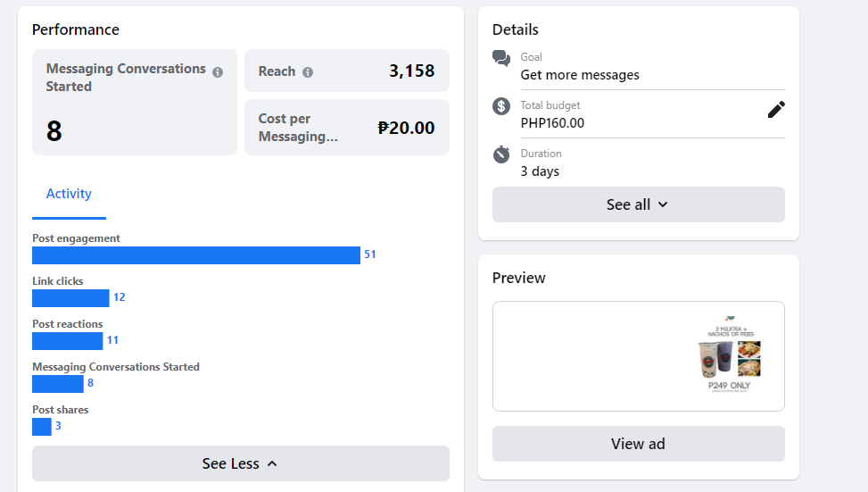
Task: Expand details with See all
Action: (638, 204)
